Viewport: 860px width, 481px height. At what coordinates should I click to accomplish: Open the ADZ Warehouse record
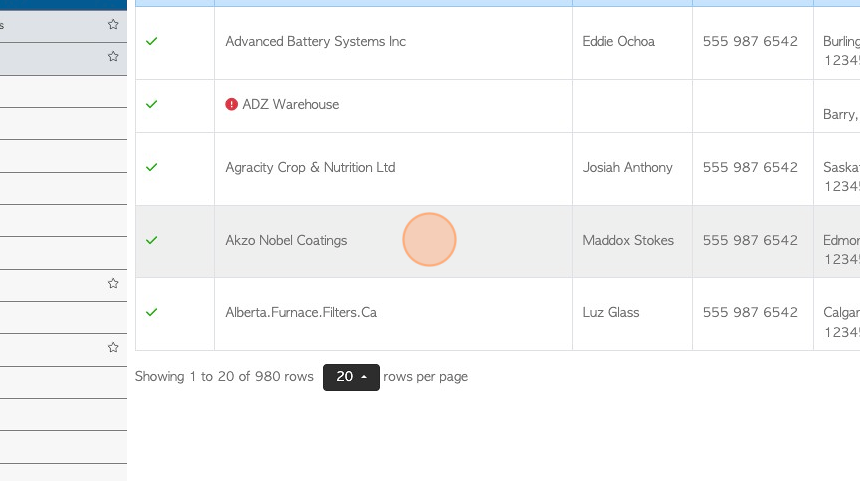(x=291, y=104)
